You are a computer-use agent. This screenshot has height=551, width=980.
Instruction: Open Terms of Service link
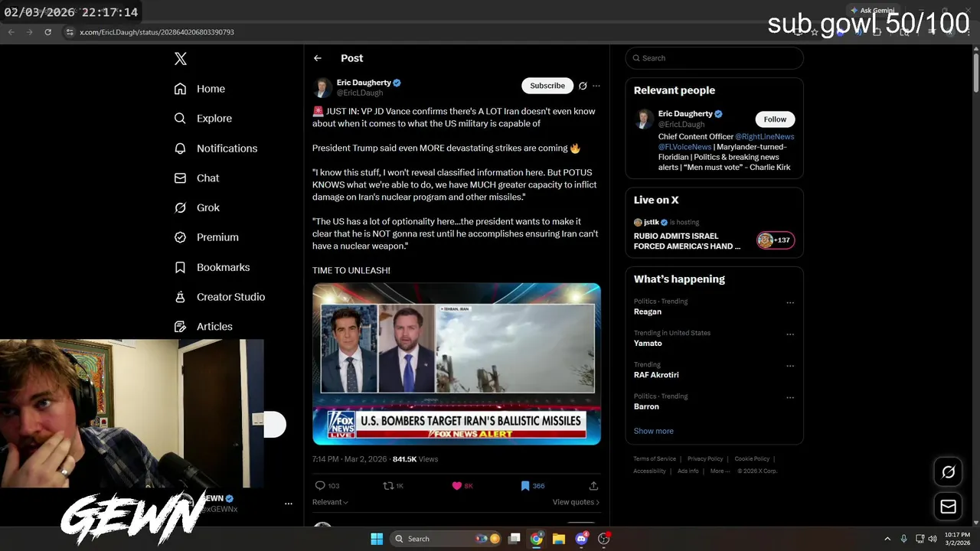point(655,459)
